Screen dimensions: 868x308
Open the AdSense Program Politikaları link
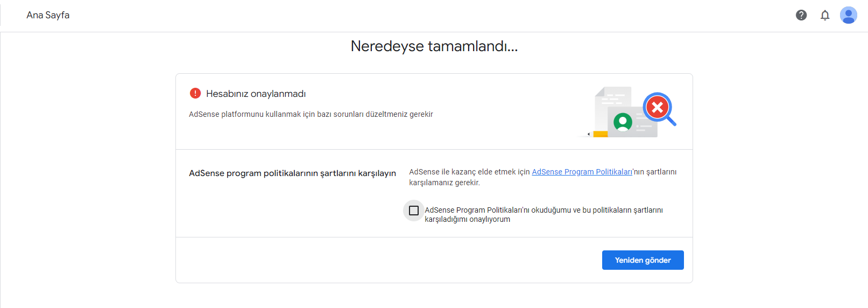pos(582,172)
